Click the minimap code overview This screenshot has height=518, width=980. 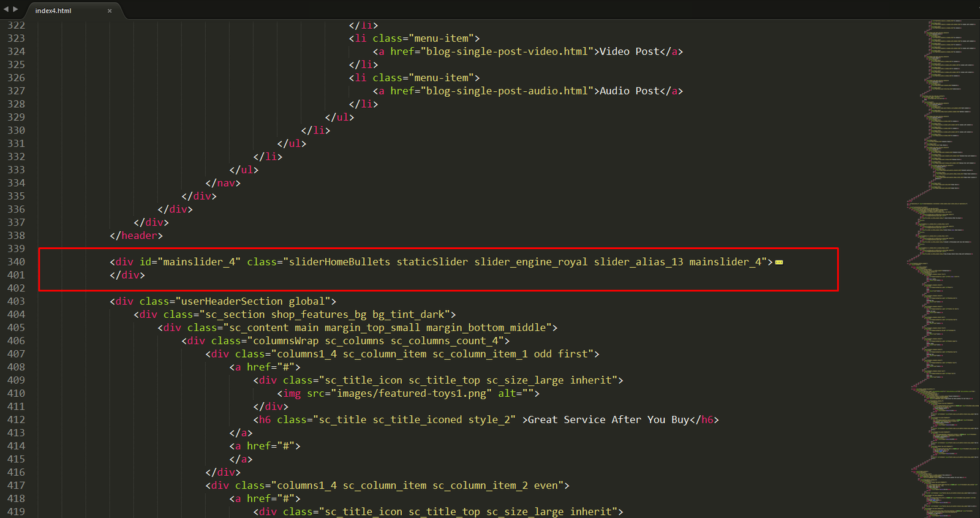pyautogui.click(x=943, y=245)
